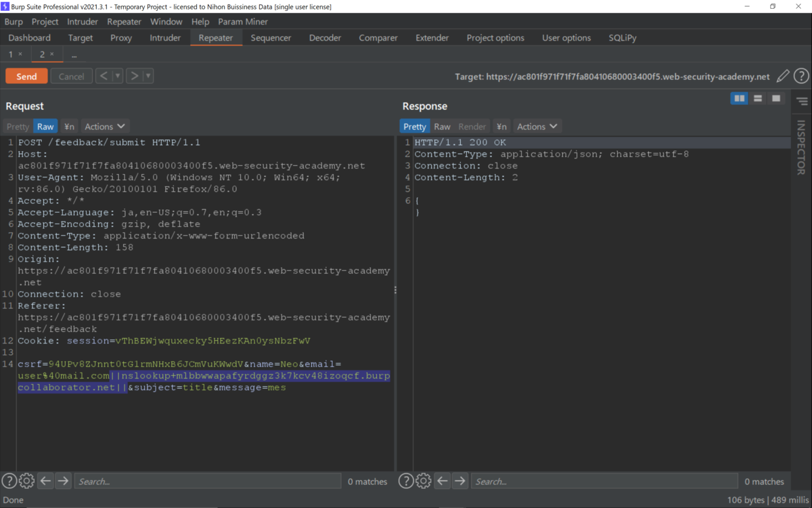Switch to the Dashboard tab
Screen dimensions: 812x508
point(30,38)
